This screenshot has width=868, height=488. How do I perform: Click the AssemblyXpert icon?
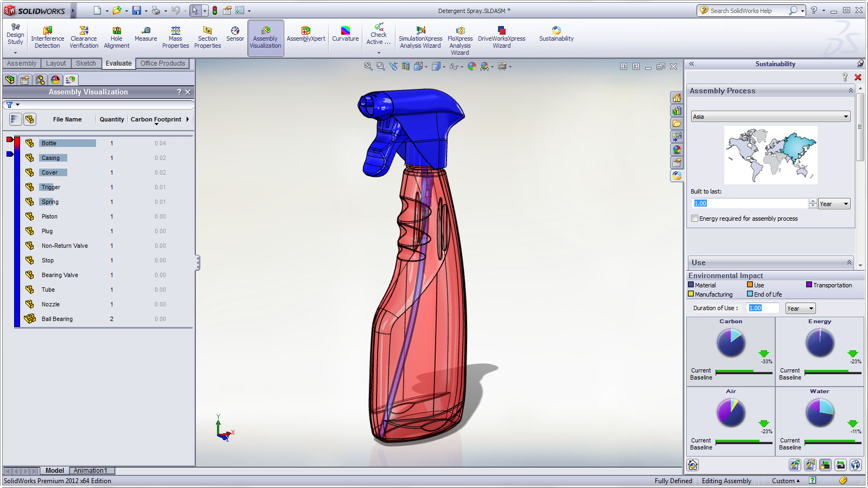click(305, 34)
